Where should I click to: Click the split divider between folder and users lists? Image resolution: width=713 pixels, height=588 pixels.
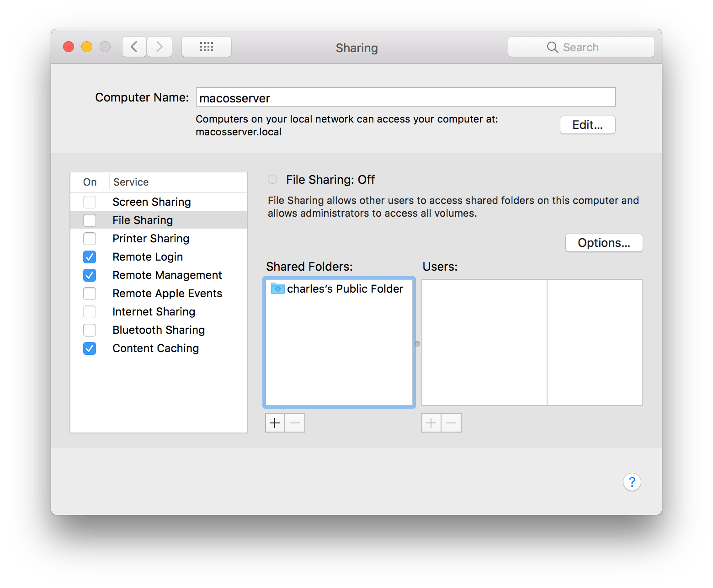[x=417, y=344]
